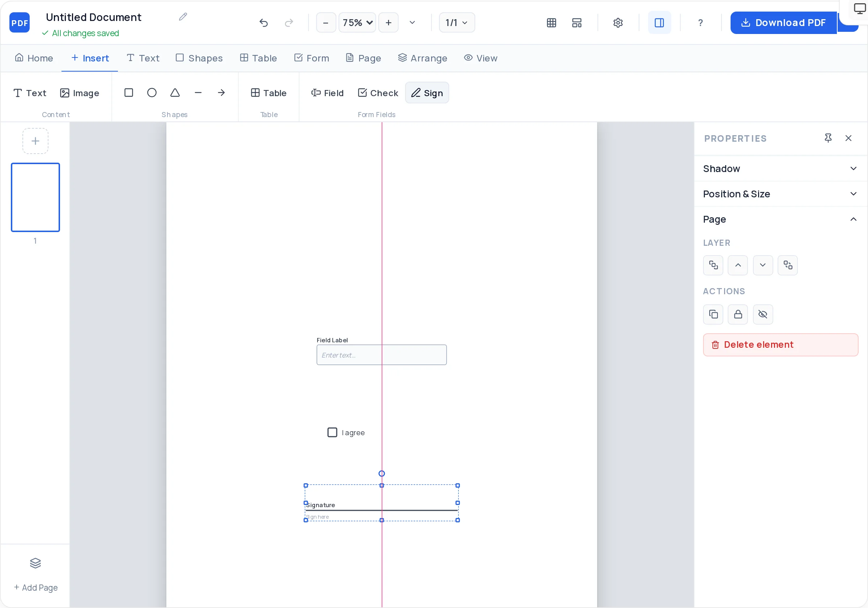Expand the Position & Size section

point(781,194)
